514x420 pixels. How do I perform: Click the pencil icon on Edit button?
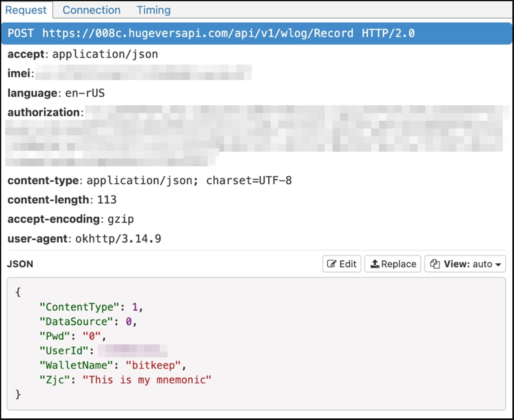[331, 264]
